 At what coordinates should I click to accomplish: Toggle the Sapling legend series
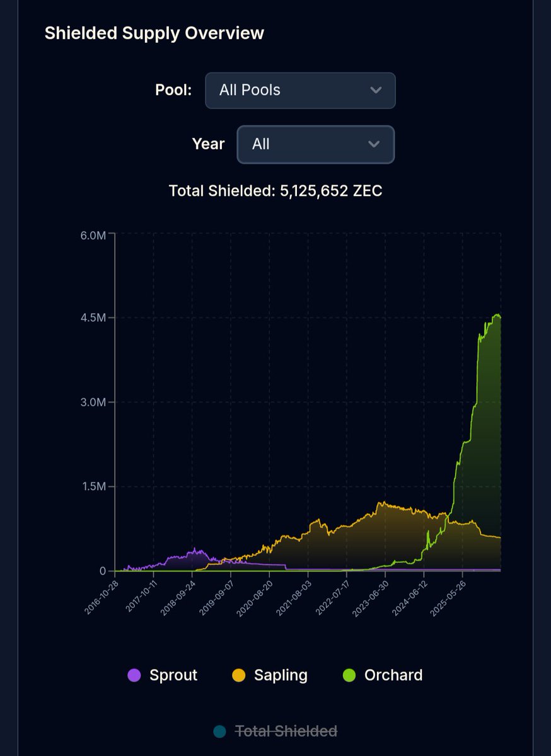(x=270, y=675)
